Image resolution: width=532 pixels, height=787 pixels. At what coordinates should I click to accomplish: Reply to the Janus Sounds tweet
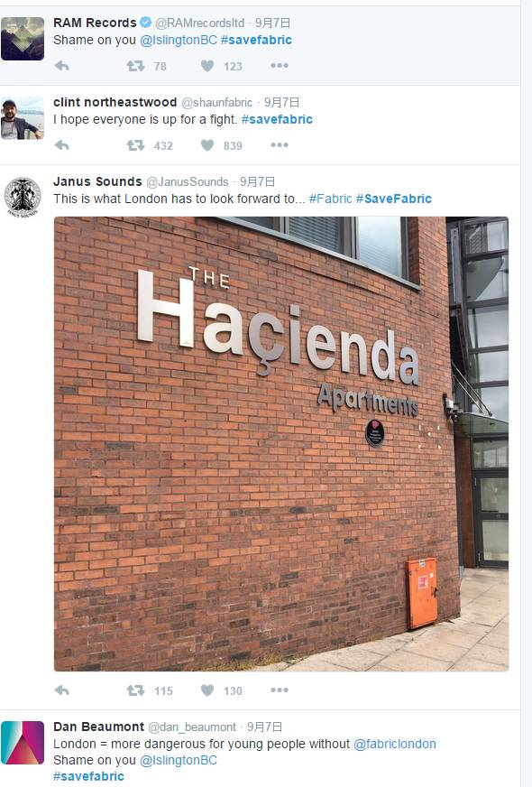(x=61, y=690)
